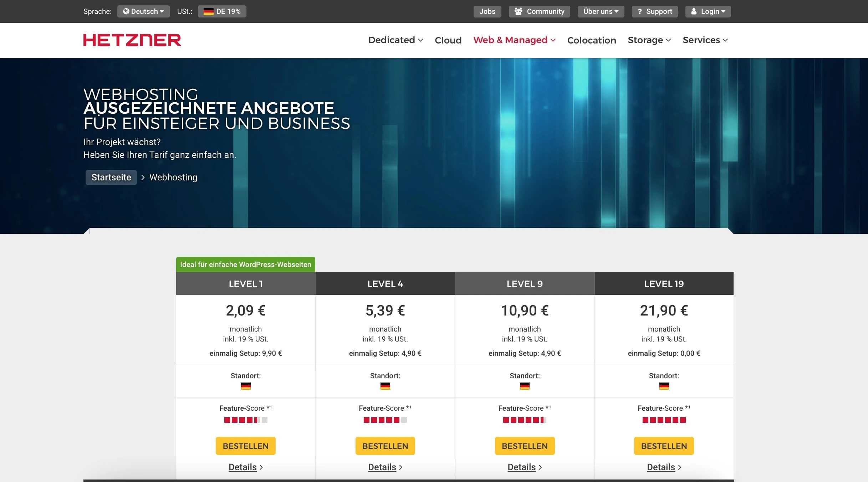Expand the Über uns dropdown
The height and width of the screenshot is (482, 868).
click(601, 11)
